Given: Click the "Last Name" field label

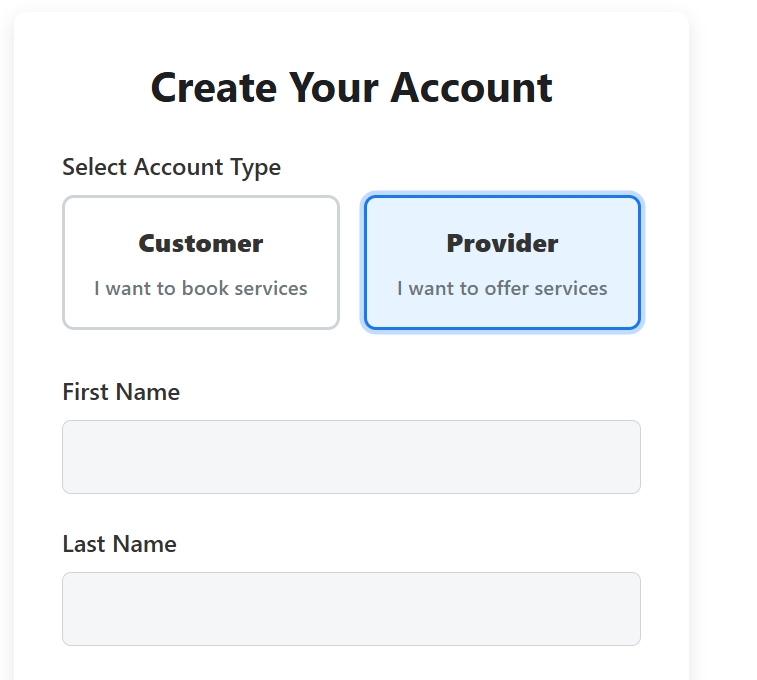Looking at the screenshot, I should point(119,544).
